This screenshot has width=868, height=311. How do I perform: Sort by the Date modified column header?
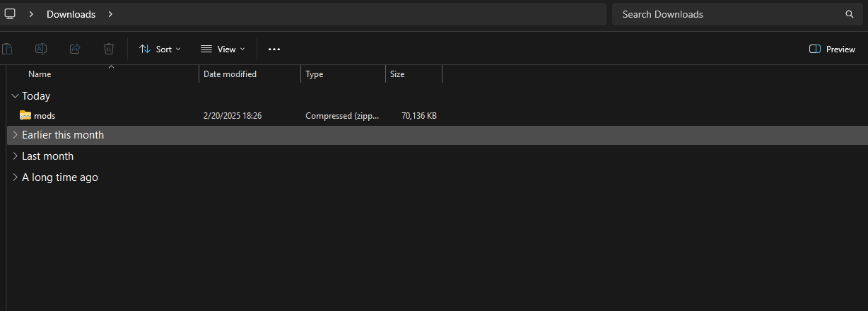click(x=230, y=74)
